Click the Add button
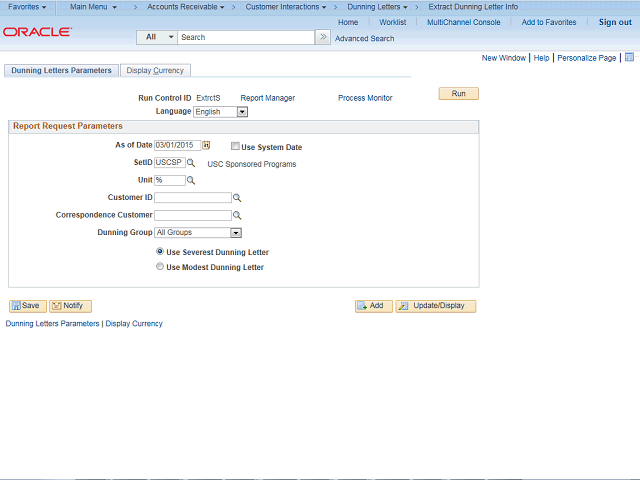 373,306
